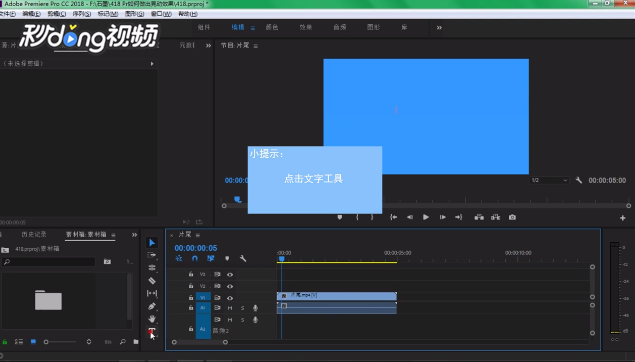Open Program Monitor button editor plus
Viewport: 635px width, 362px height.
point(622,218)
